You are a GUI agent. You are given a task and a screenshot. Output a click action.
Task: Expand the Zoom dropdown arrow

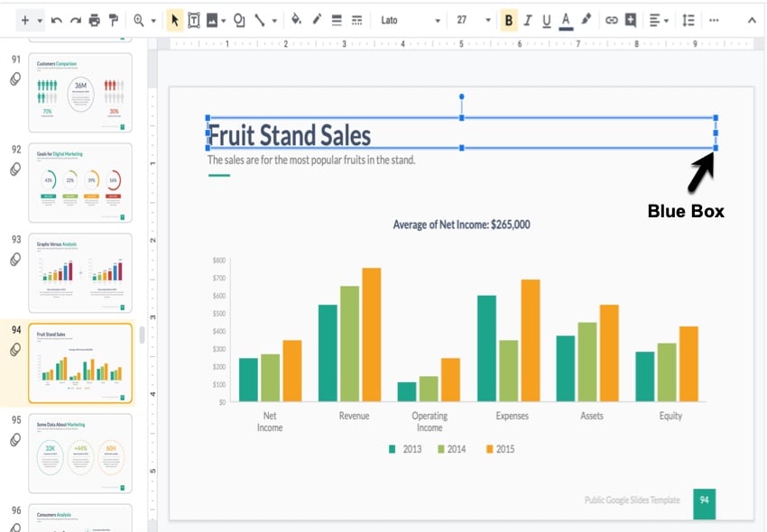tap(153, 20)
